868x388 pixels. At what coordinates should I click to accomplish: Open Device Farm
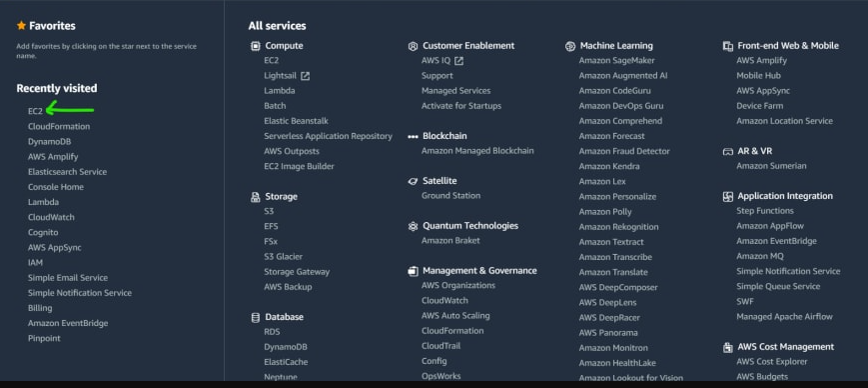pos(759,106)
